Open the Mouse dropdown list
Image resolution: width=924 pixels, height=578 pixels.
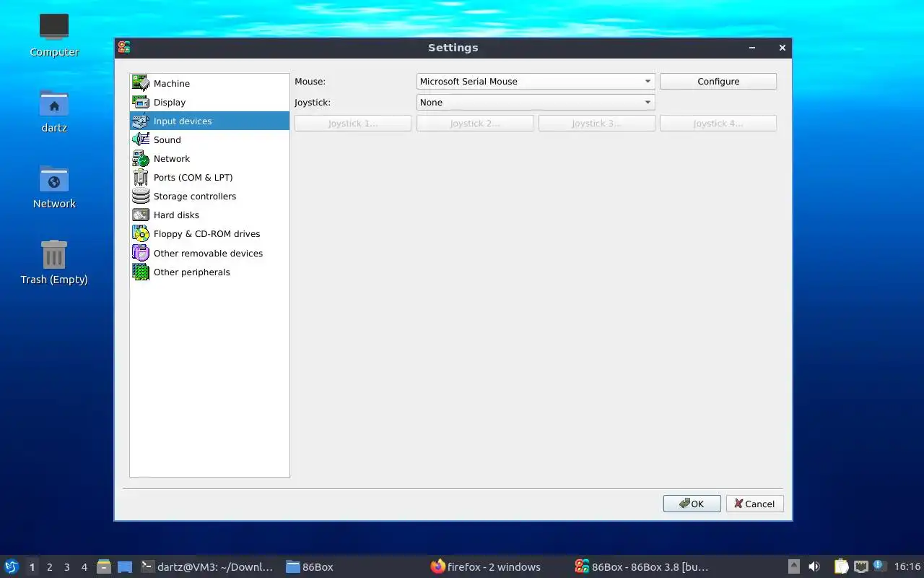pos(536,81)
